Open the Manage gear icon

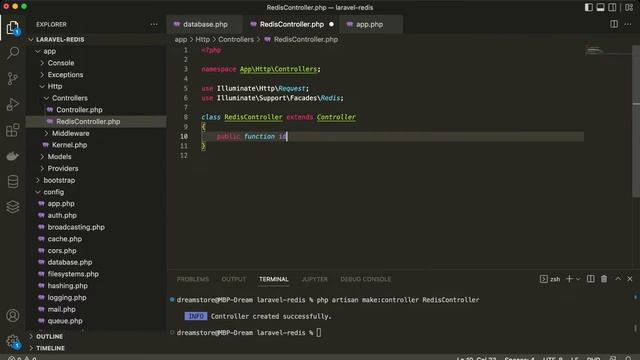point(13,341)
